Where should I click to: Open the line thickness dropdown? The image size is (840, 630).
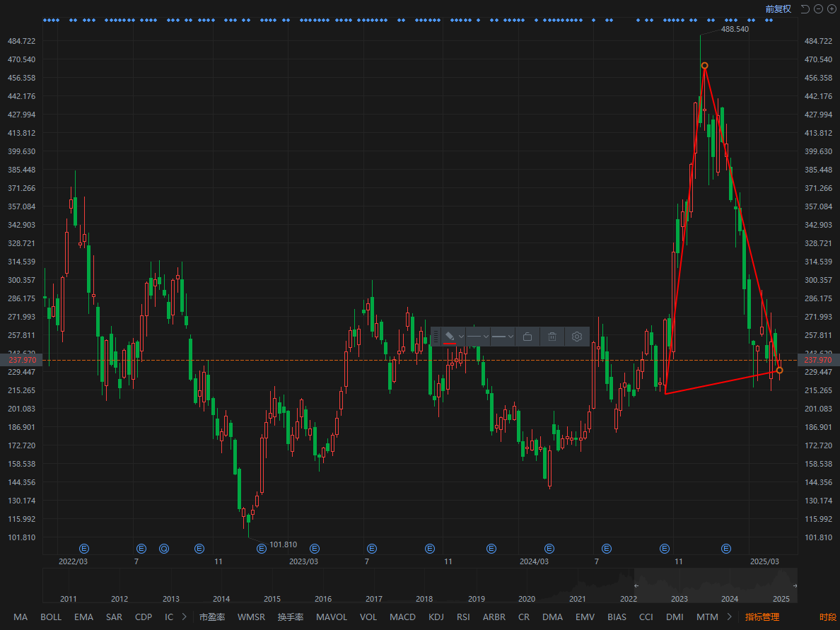click(503, 337)
